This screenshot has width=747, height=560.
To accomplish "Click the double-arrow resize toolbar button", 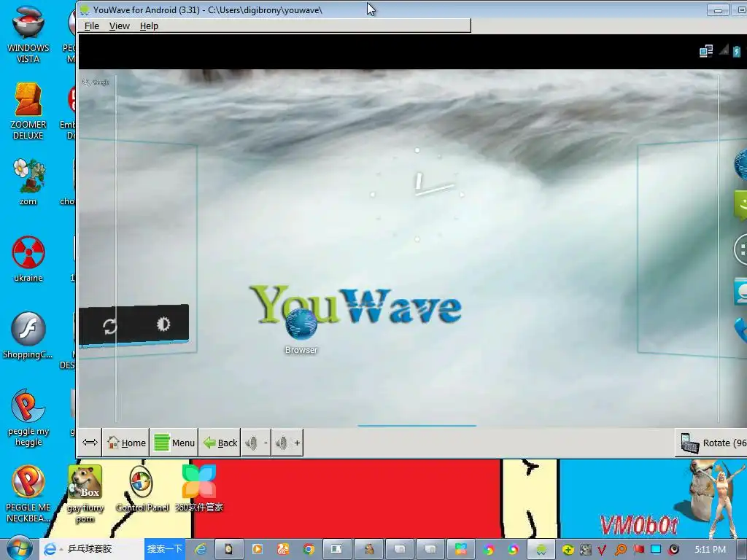I will tap(90, 443).
